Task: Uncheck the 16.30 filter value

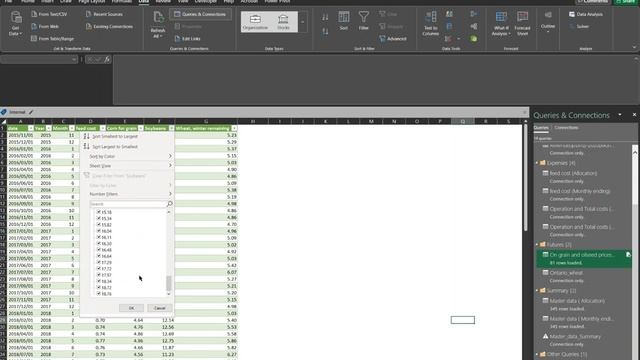Action: (x=98, y=244)
